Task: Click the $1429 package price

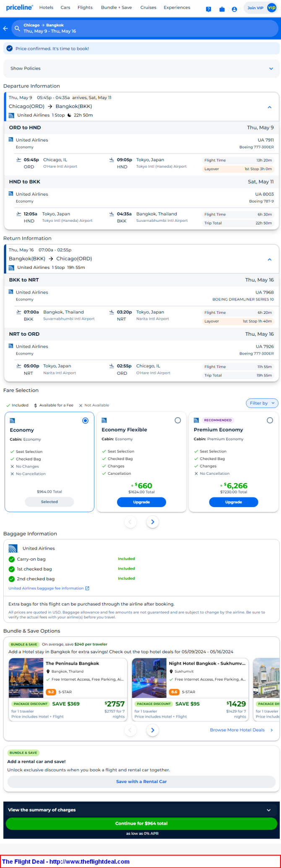Action: click(x=236, y=704)
